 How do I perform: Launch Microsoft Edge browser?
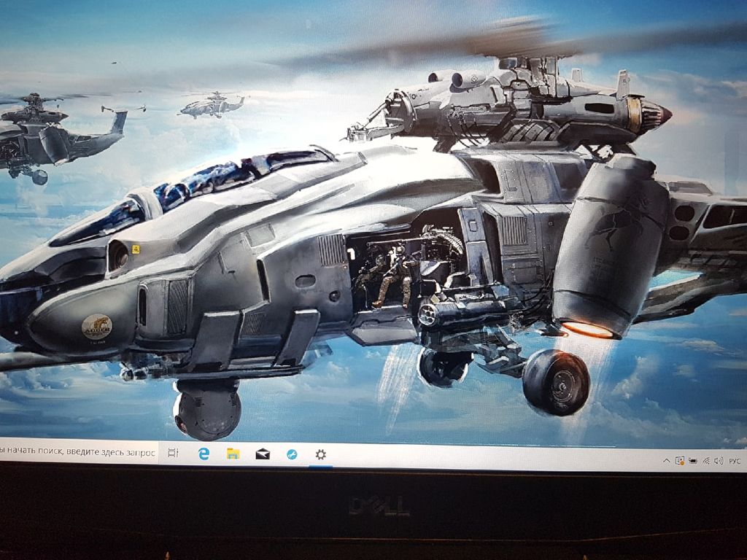tap(204, 454)
